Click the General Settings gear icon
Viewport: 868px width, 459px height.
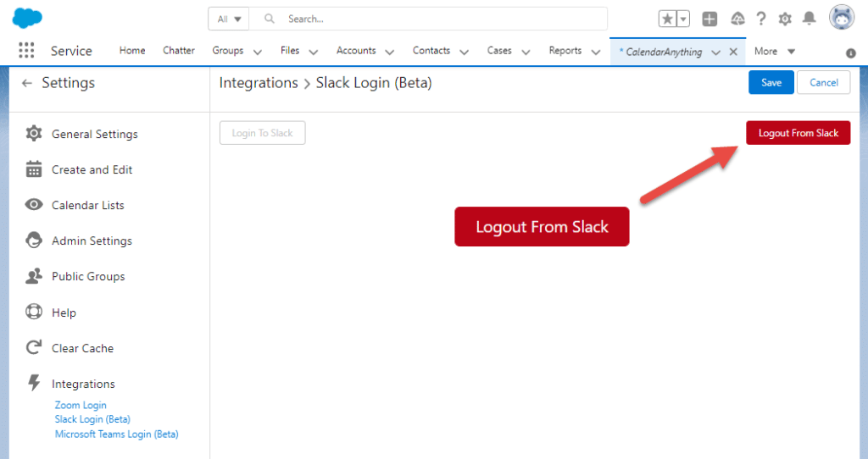click(34, 133)
